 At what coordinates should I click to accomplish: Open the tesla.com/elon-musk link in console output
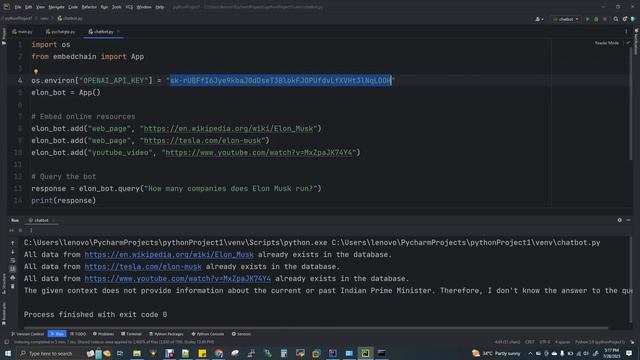click(x=143, y=267)
